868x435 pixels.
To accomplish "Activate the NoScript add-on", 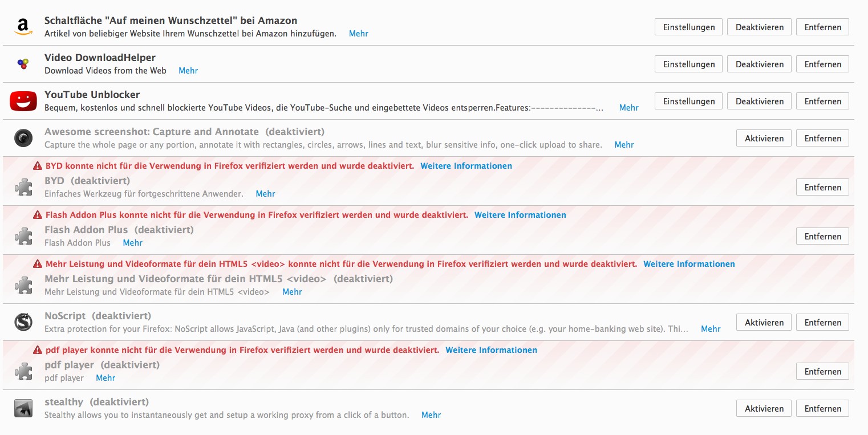I will coord(764,322).
